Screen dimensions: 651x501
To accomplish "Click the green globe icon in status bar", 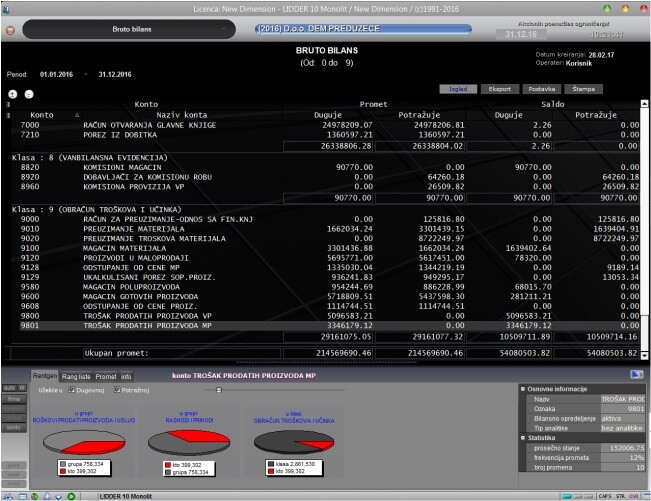I will point(35,496).
